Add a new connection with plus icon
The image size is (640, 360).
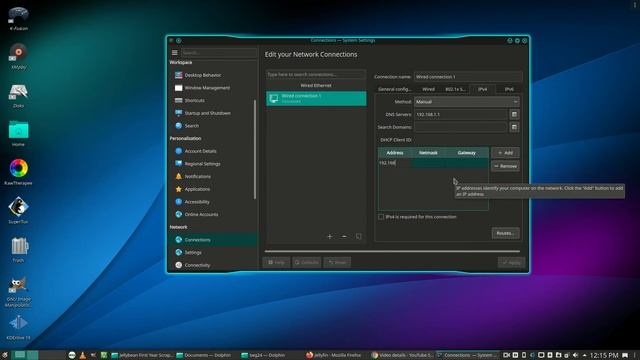[x=329, y=236]
